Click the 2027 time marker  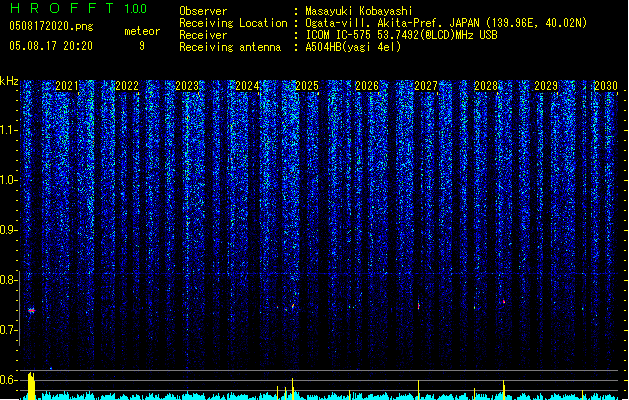426,86
